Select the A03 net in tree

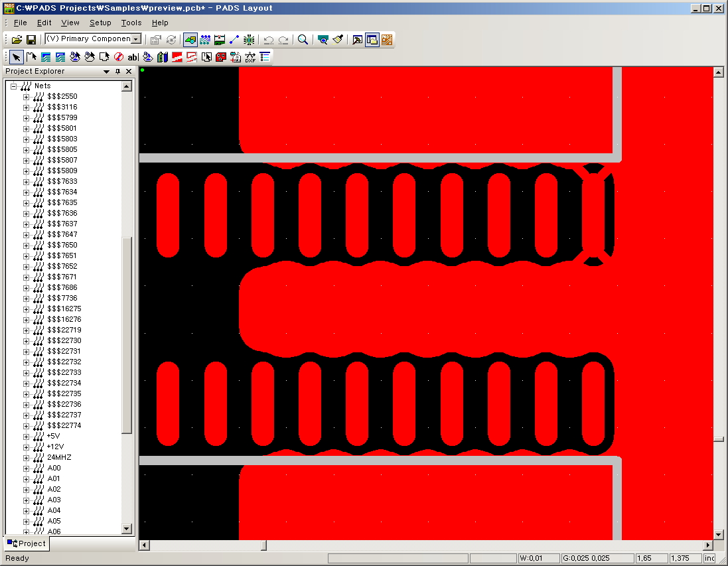click(54, 500)
